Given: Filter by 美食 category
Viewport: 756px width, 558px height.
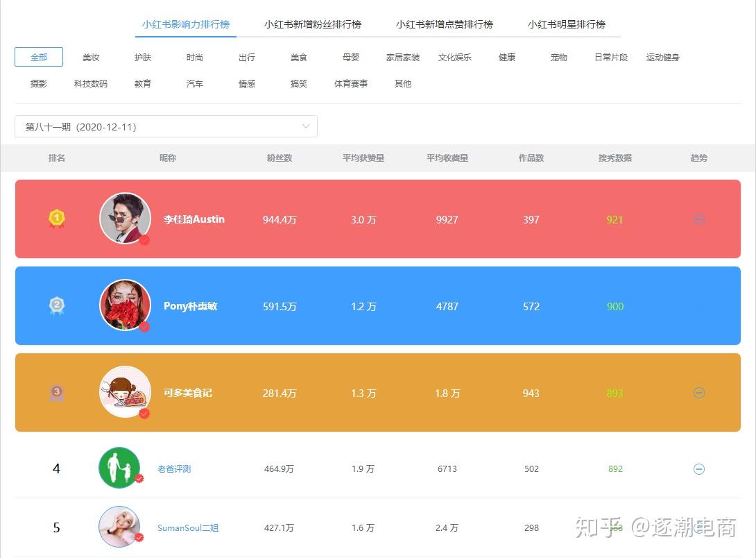Looking at the screenshot, I should pos(299,58).
